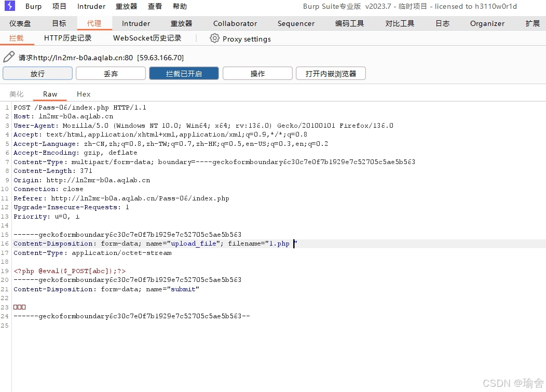Screen dimensions: 546x392
Task: Click the PHP eval payload line
Action: 70,271
